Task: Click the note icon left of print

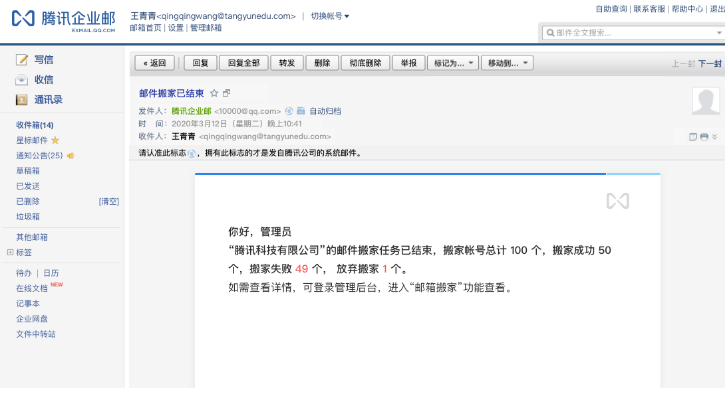Action: pyautogui.click(x=693, y=137)
